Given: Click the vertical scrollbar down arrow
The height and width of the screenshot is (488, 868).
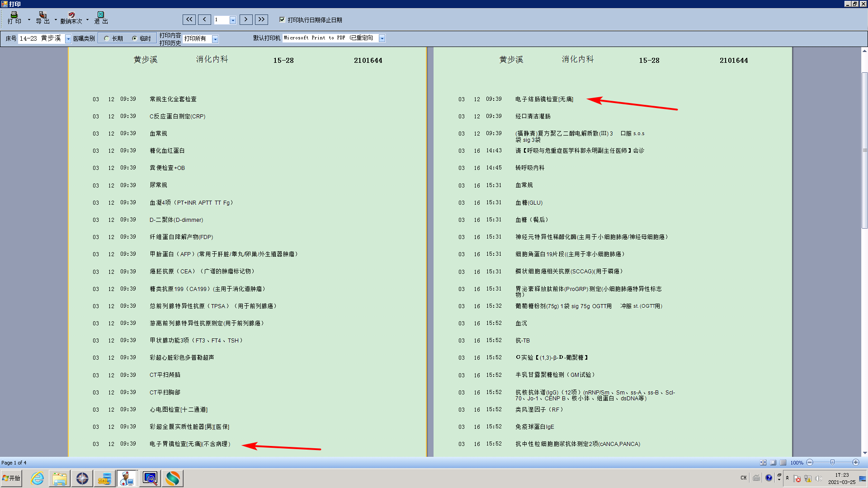Looking at the screenshot, I should coord(864,453).
